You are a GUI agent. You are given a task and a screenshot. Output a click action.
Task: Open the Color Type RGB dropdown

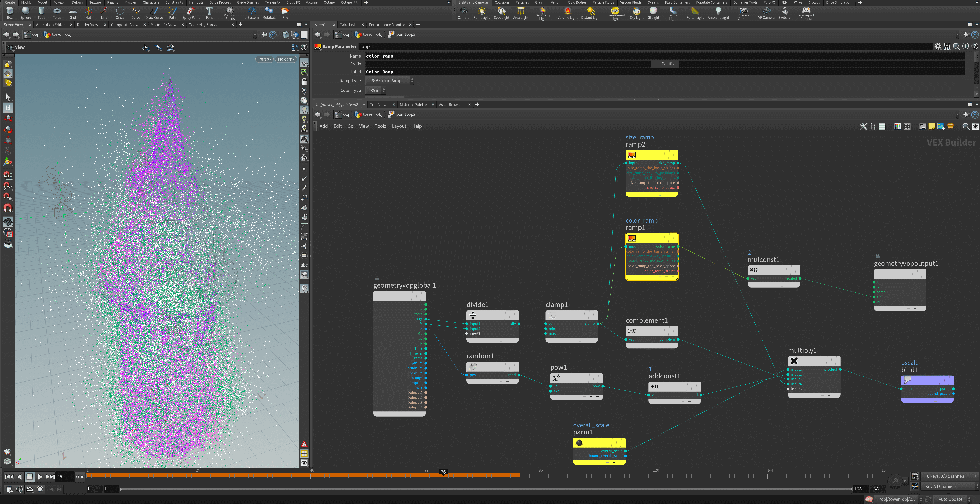376,91
